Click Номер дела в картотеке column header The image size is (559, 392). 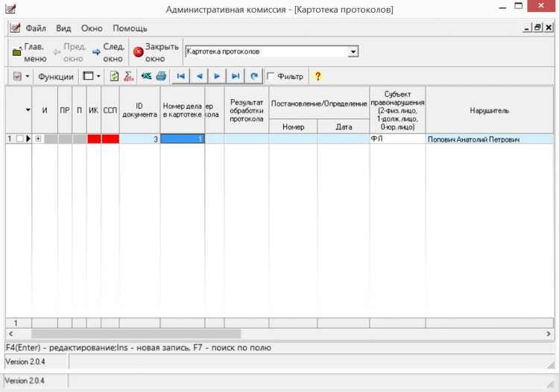182,110
